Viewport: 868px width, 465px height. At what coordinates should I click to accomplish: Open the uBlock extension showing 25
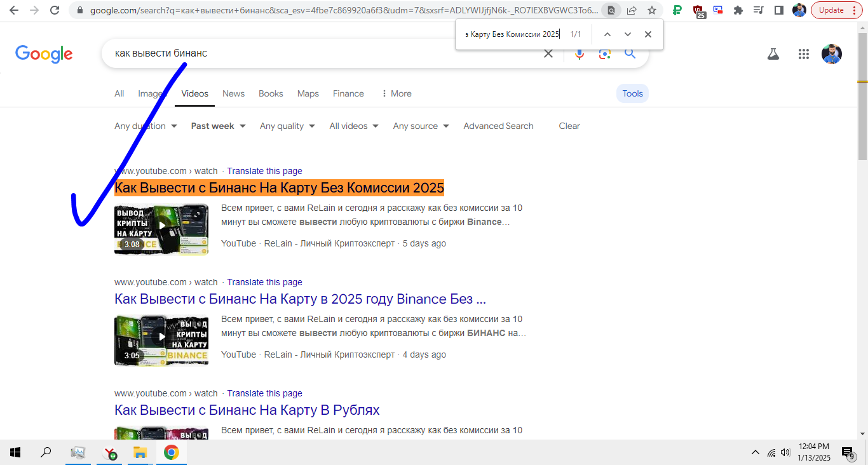699,11
